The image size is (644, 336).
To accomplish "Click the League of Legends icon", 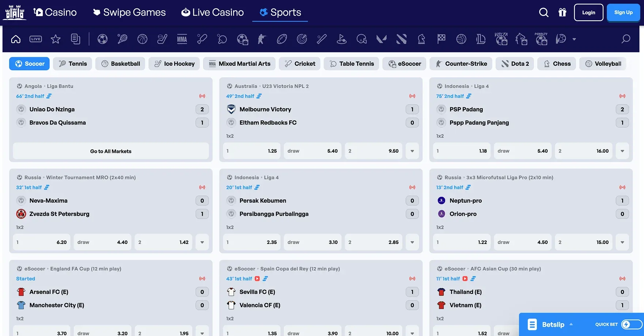I will click(x=481, y=39).
